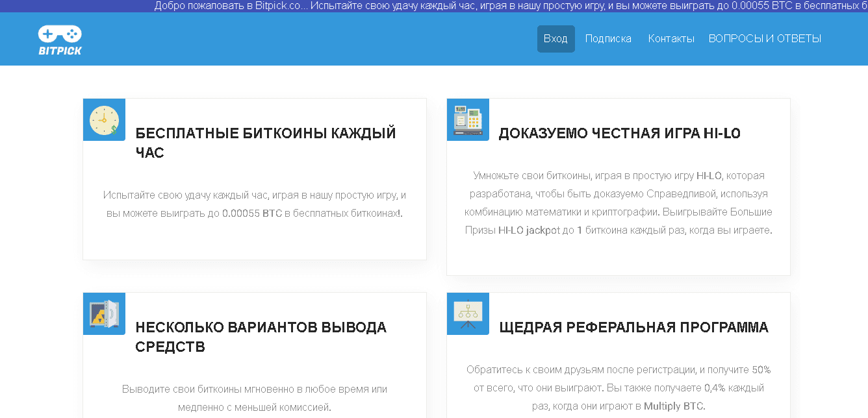Click the Bitpick gamepad logo

coord(60,40)
